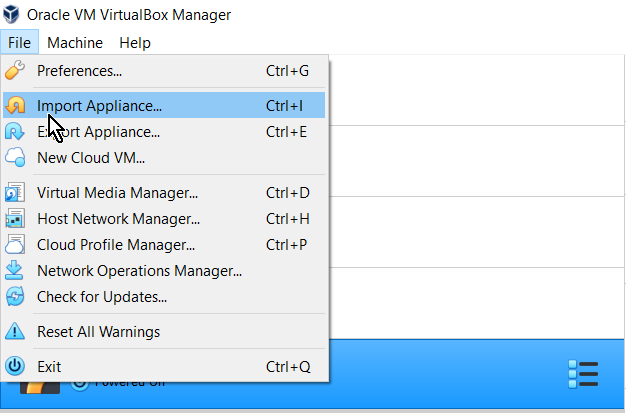Screen dimensions: 626x413
Task: Choose Export Appliance... from File menu
Action: click(x=98, y=131)
